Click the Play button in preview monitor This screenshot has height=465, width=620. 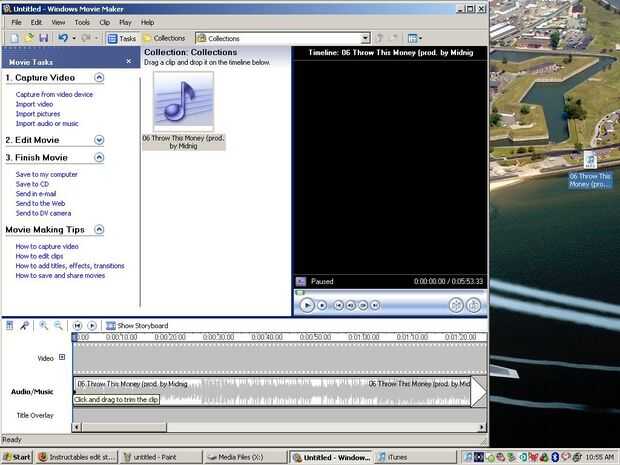pyautogui.click(x=307, y=305)
